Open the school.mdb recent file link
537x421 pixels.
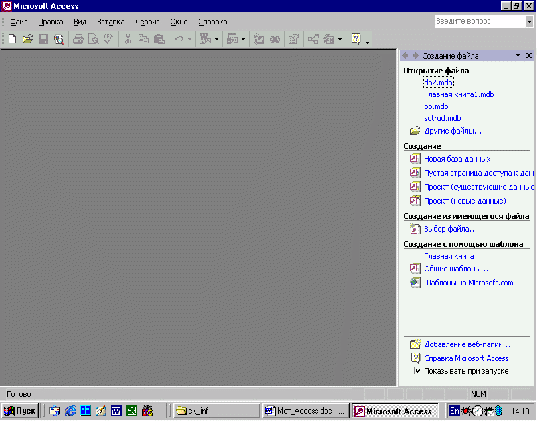[x=442, y=118]
